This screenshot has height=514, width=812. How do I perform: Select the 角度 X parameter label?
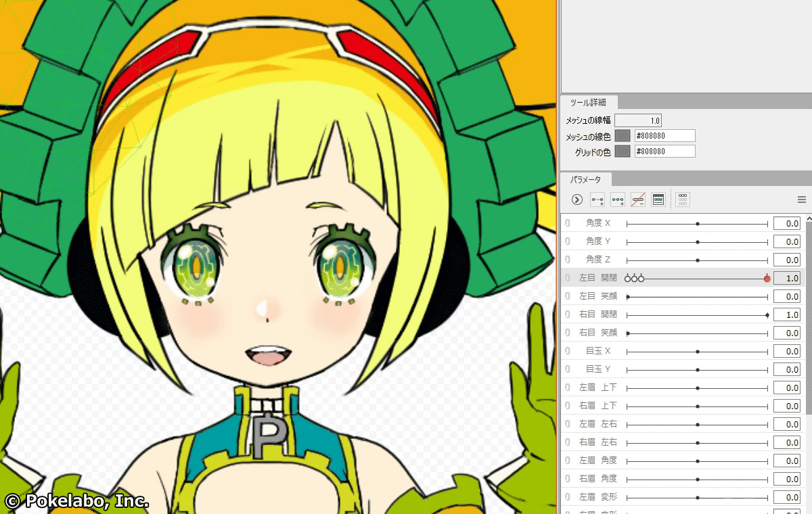(598, 223)
